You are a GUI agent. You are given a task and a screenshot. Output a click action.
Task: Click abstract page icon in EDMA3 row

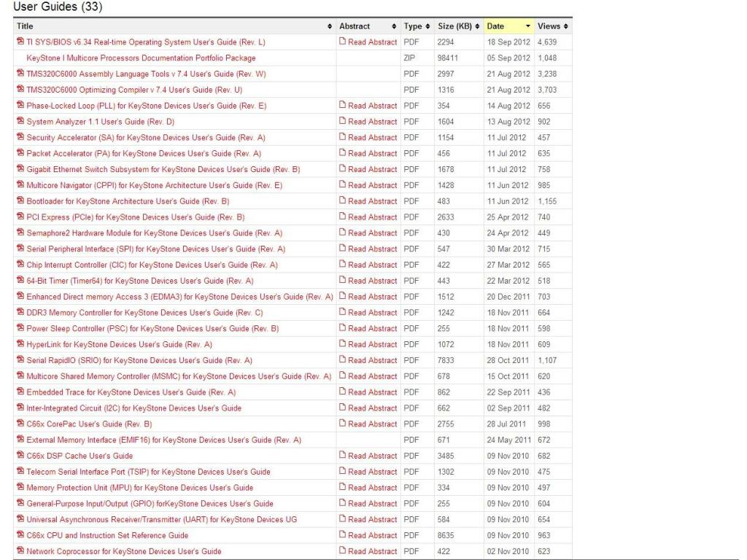(x=343, y=296)
